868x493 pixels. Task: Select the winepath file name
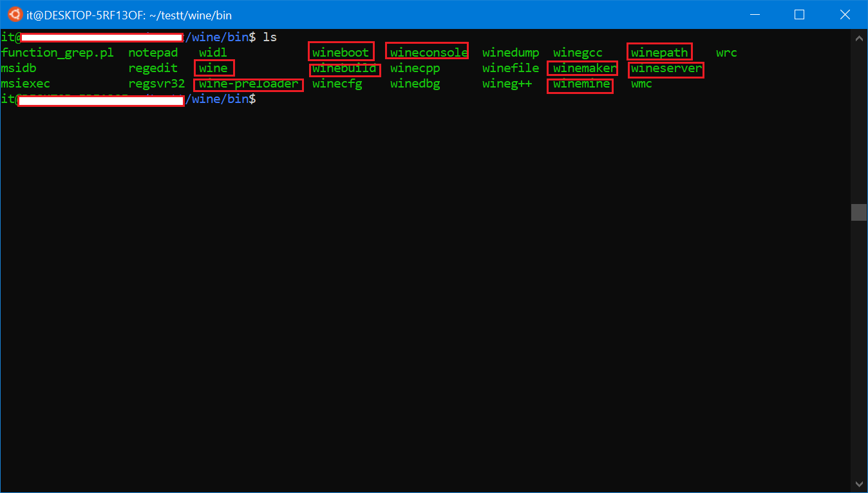[659, 53]
